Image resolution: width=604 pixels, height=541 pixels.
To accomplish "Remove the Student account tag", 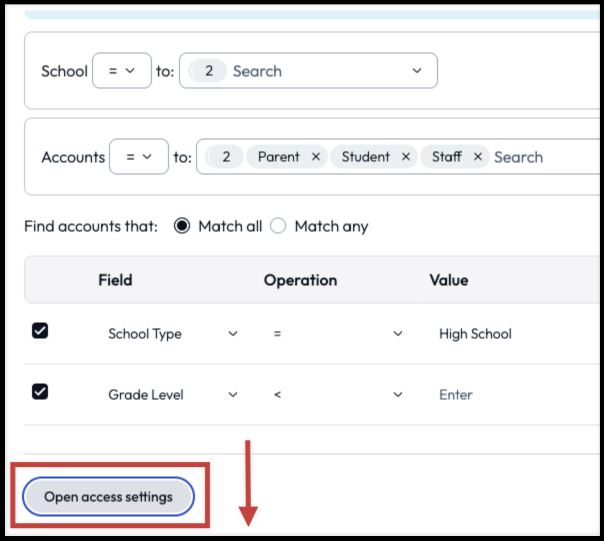I will 406,157.
